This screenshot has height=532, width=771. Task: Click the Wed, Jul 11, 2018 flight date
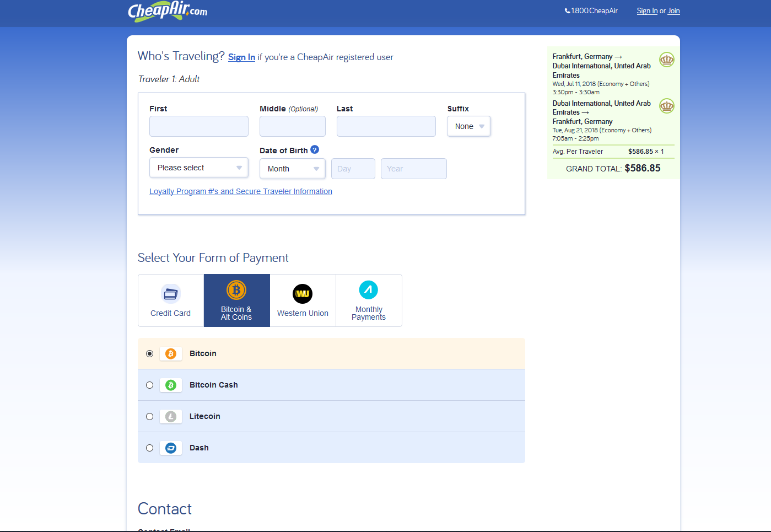pyautogui.click(x=574, y=84)
